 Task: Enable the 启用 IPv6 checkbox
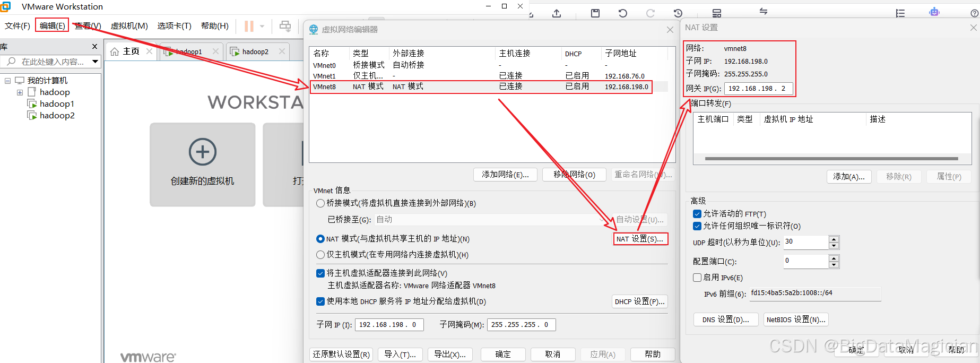(697, 278)
